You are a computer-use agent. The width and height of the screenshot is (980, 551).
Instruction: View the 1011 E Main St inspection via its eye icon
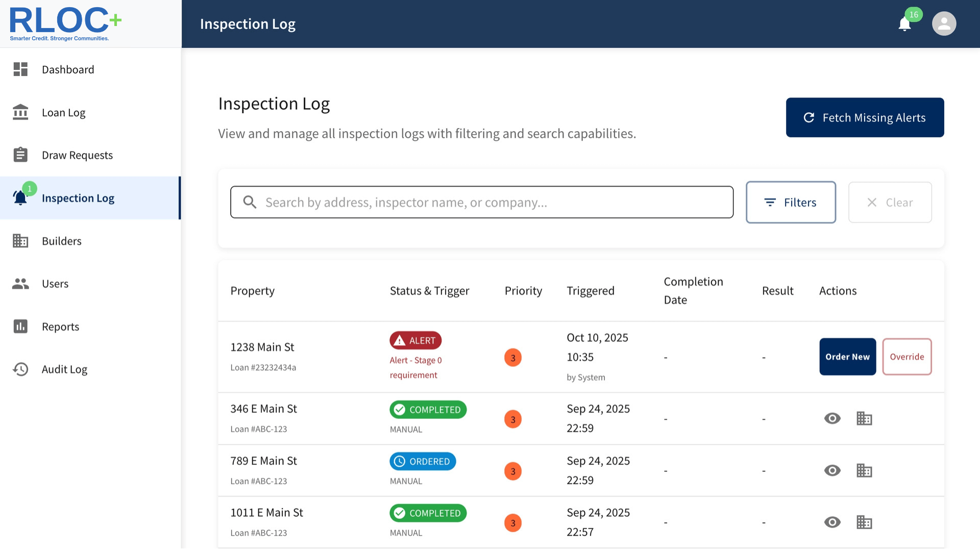832,522
